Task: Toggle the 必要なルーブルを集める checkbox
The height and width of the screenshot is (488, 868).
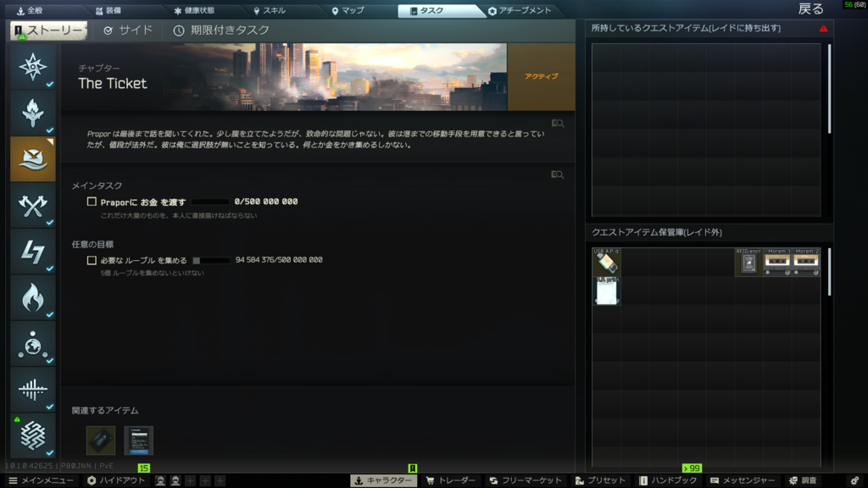Action: pos(92,260)
